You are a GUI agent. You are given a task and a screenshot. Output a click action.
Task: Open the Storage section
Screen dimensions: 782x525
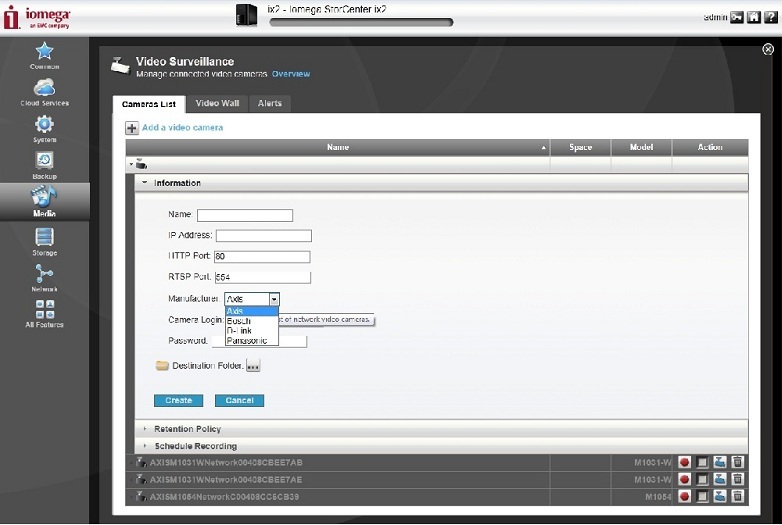[44, 242]
